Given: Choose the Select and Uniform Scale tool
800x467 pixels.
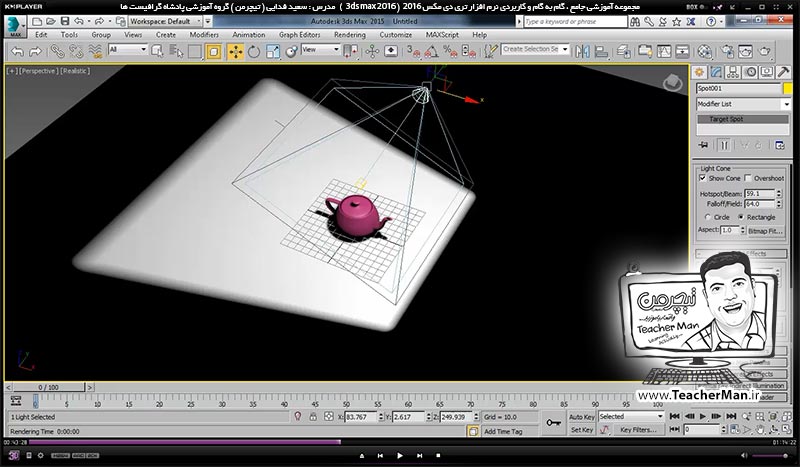Looking at the screenshot, I should 273,52.
